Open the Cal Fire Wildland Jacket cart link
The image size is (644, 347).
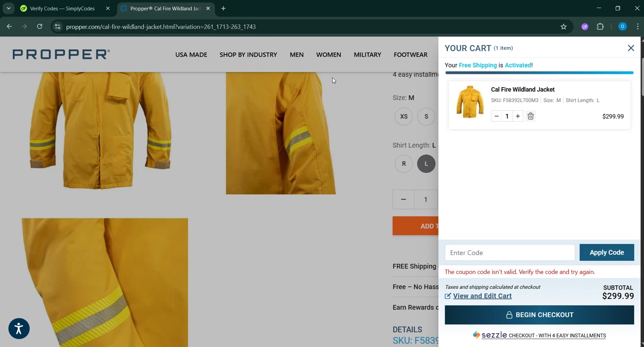[x=522, y=89]
